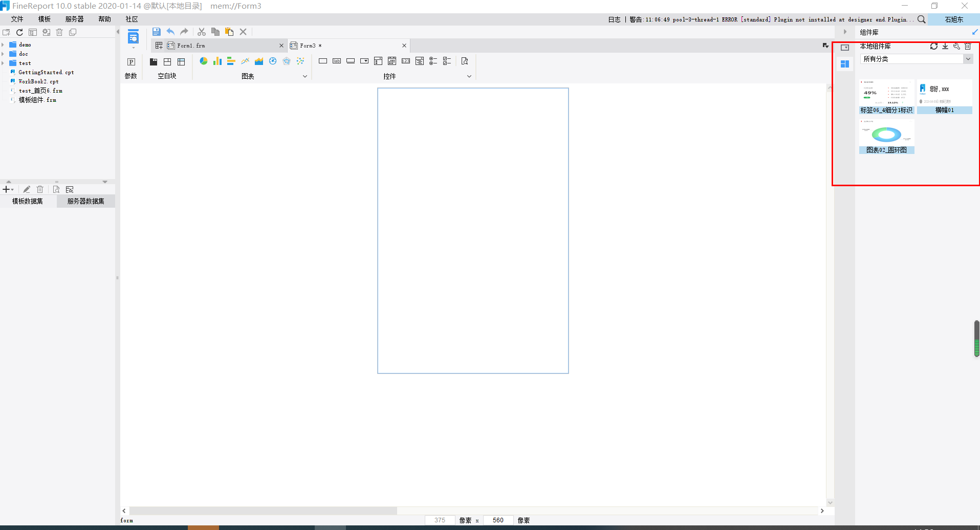Click the download icon in component library

pyautogui.click(x=945, y=46)
